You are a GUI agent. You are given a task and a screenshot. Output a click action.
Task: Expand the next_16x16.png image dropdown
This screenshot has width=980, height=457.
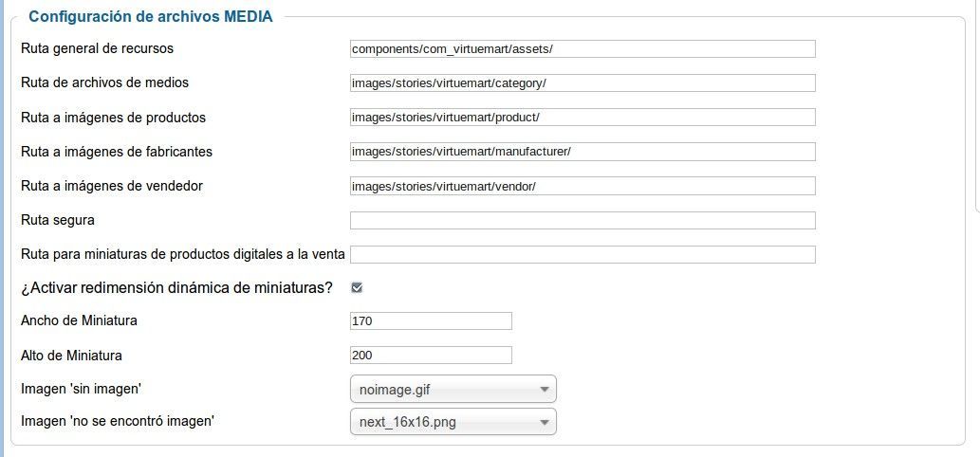click(x=453, y=422)
